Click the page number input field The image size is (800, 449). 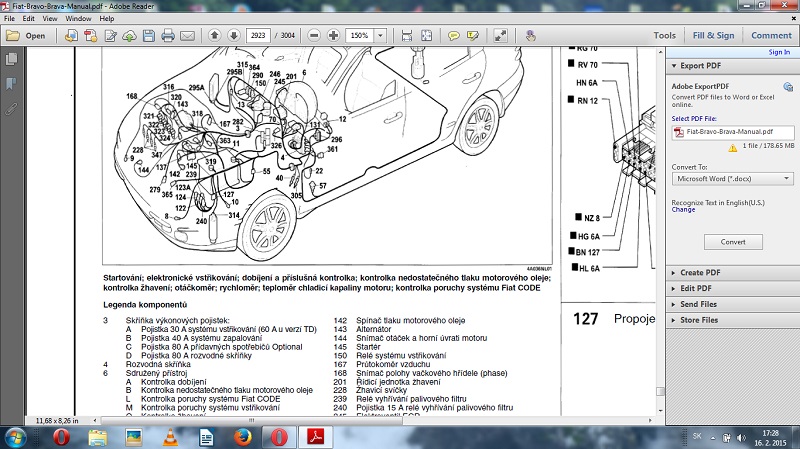[261, 35]
